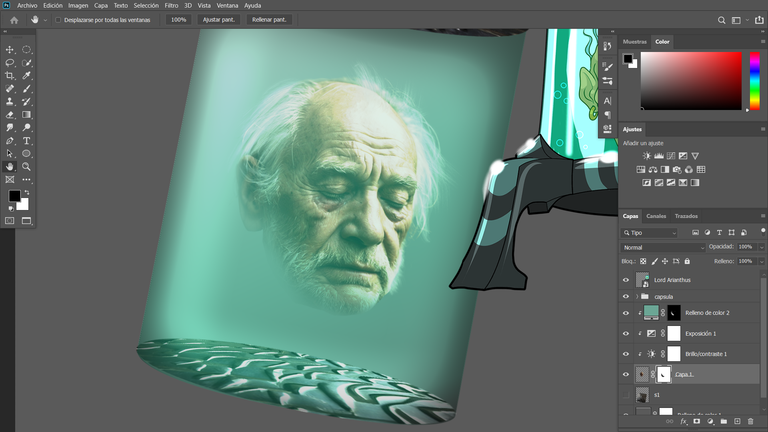Select the Move tool

tap(9, 49)
